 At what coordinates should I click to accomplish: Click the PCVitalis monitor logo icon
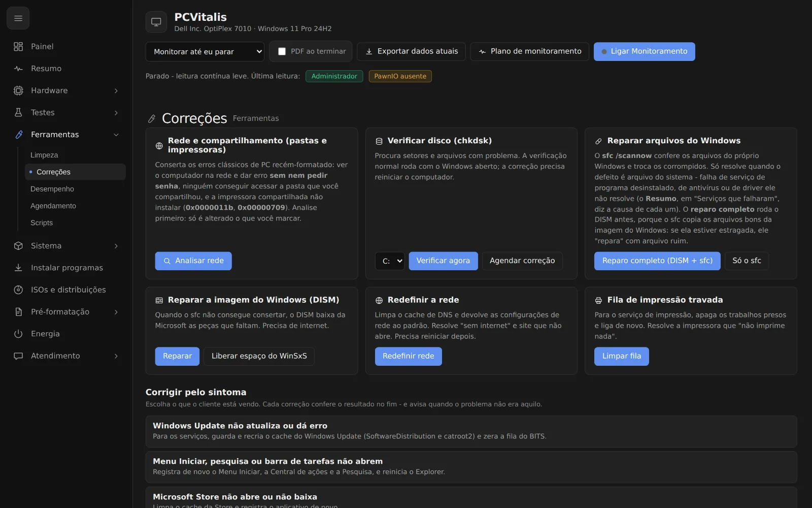point(156,22)
